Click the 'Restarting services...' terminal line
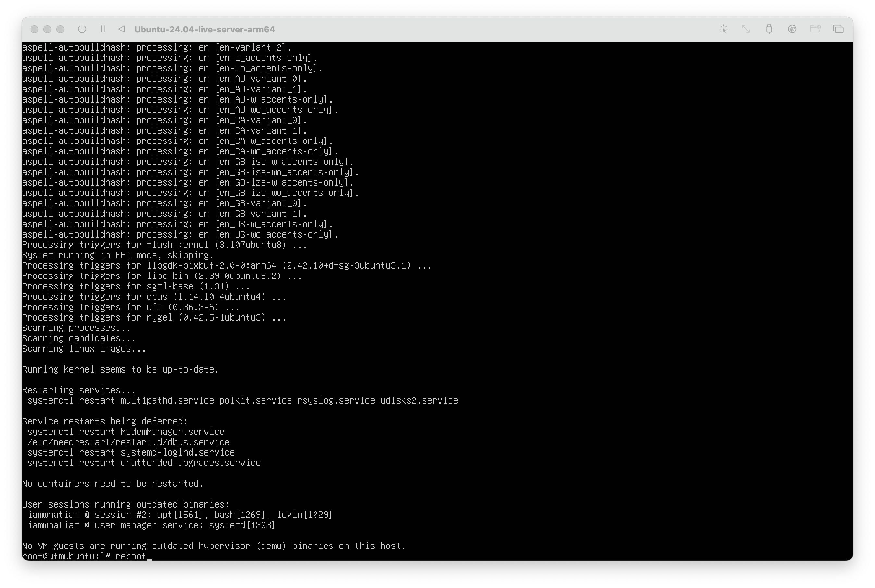Screen dimensions: 875x588 point(79,390)
